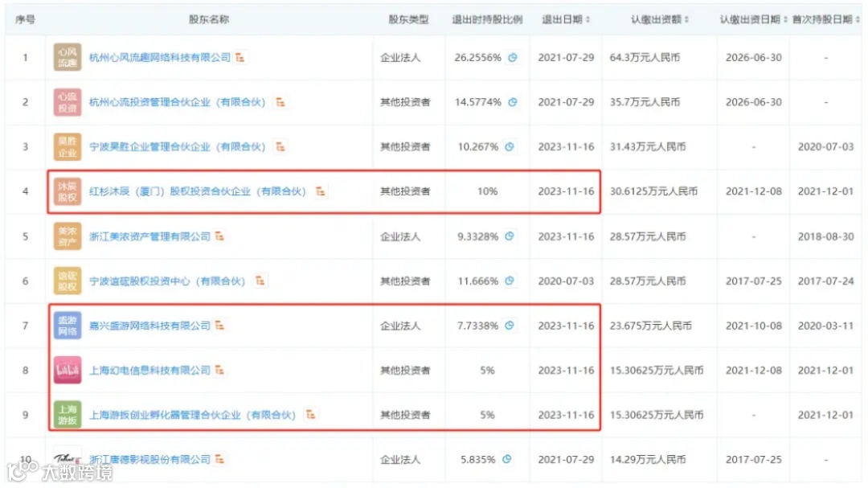Open the equity structure icon beside 宁波昊胜企业管理合伙企业
Screen dimensions: 868x488
coord(280,147)
